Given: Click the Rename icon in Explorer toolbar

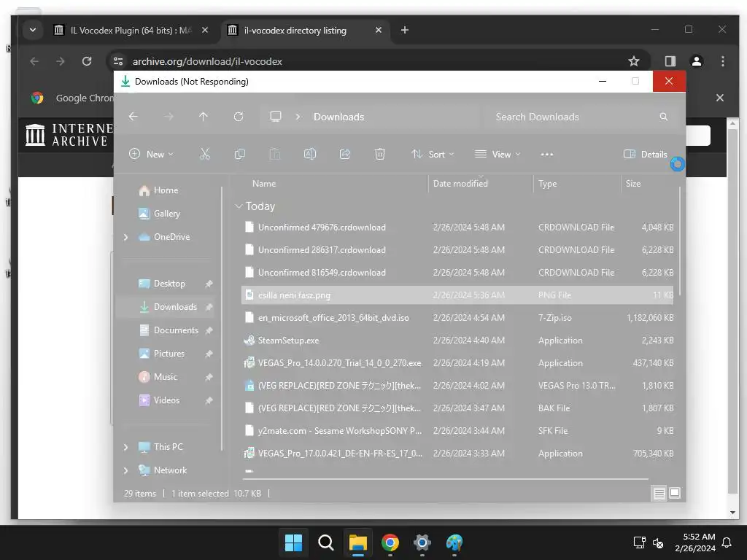Looking at the screenshot, I should [x=309, y=154].
